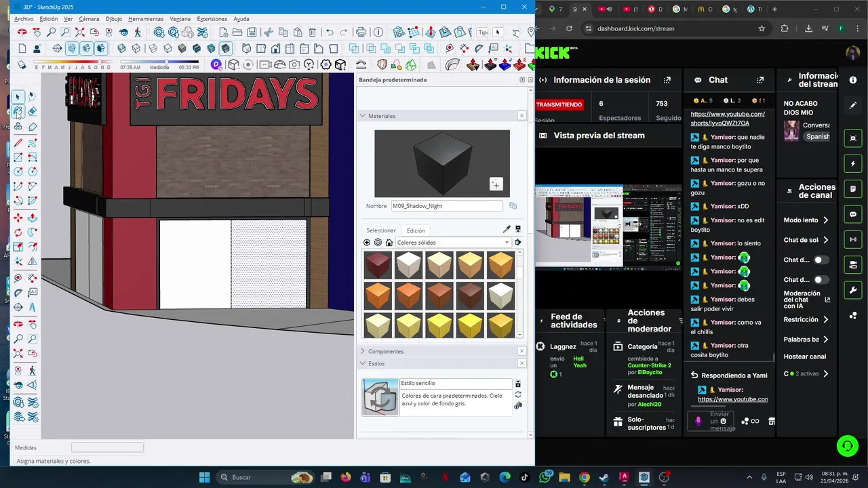Click the pop-out icon beside Información de la sesión
This screenshot has width=868, height=488.
click(x=667, y=80)
